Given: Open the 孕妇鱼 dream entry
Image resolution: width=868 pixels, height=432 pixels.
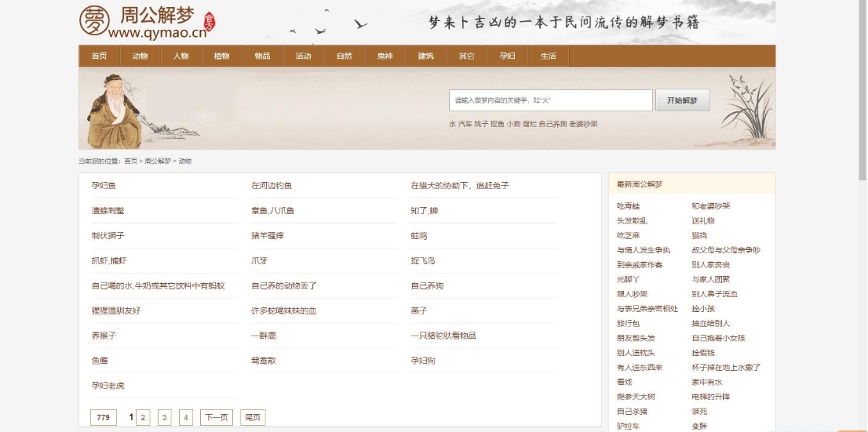Looking at the screenshot, I should 104,186.
